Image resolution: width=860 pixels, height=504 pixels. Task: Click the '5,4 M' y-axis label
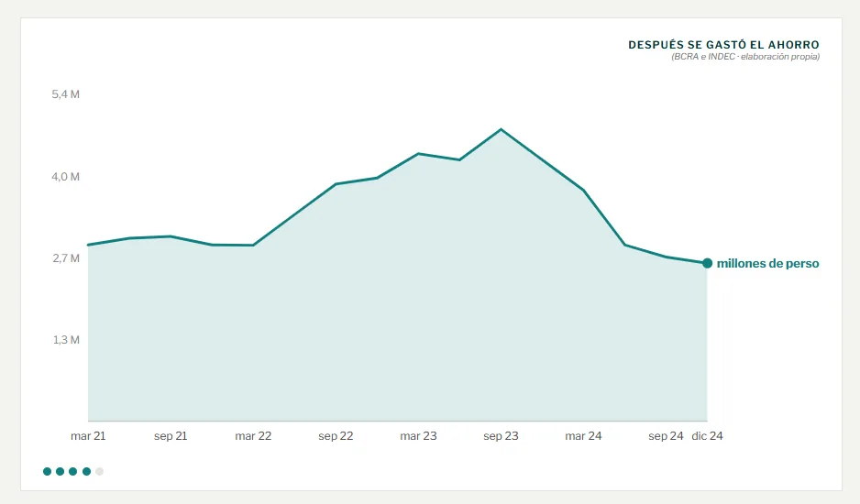coord(66,94)
